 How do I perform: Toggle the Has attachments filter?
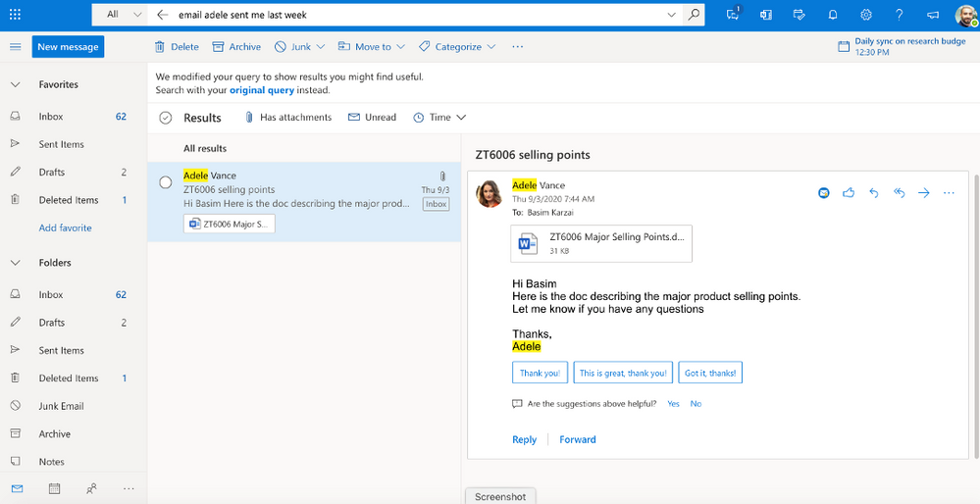(287, 118)
